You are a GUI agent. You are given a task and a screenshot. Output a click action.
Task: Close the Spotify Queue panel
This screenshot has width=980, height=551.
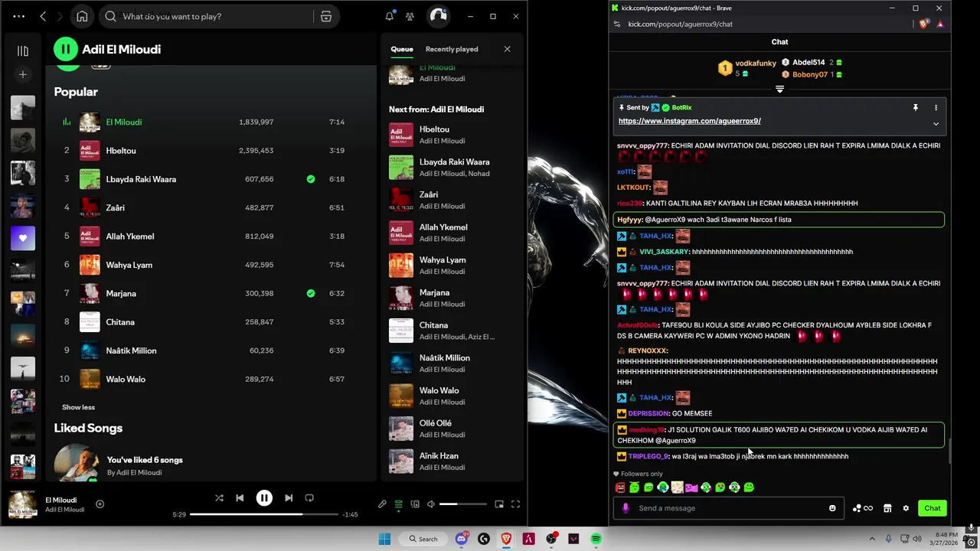[507, 49]
